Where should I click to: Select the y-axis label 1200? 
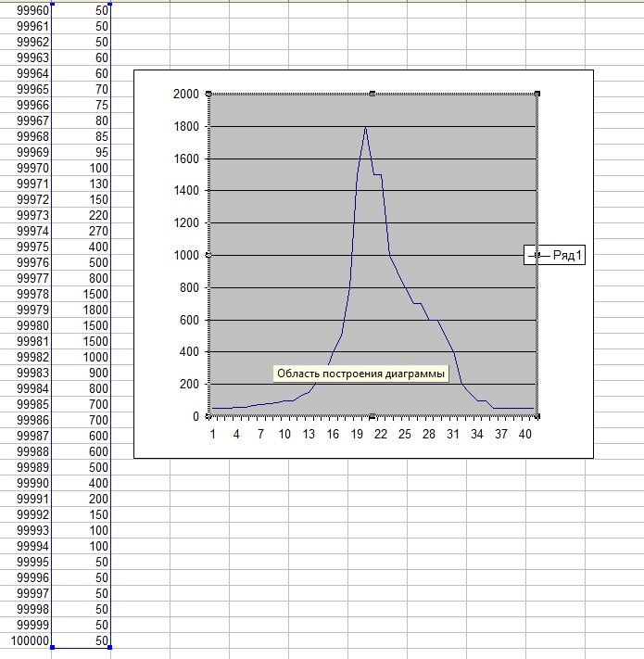(x=185, y=222)
